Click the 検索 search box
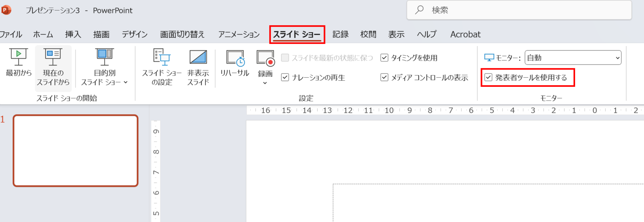 pyautogui.click(x=519, y=10)
